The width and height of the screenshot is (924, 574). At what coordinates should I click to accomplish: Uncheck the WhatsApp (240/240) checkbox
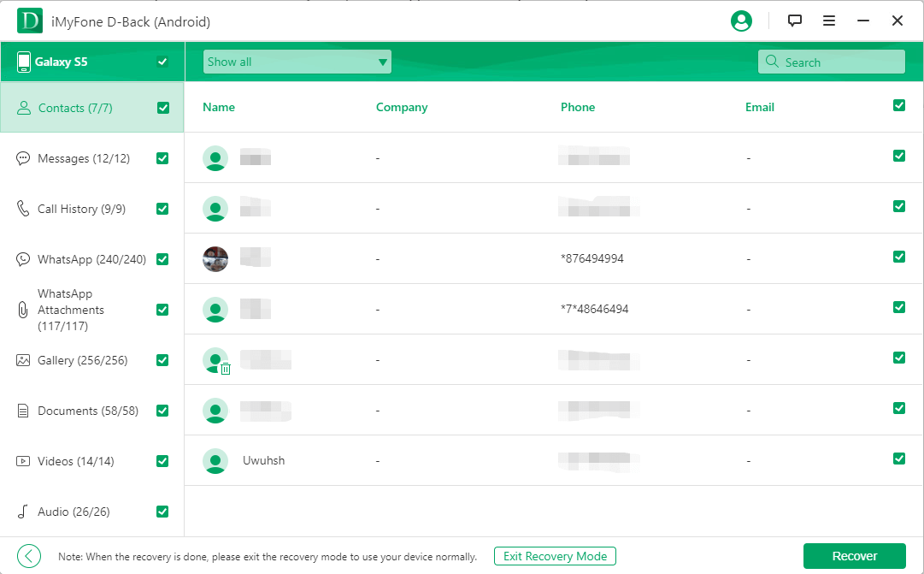click(x=162, y=259)
